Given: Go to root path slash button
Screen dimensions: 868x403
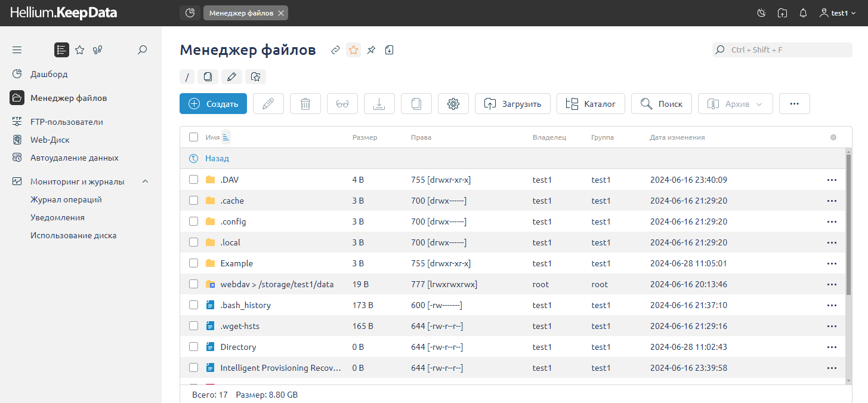Looking at the screenshot, I should tap(187, 76).
